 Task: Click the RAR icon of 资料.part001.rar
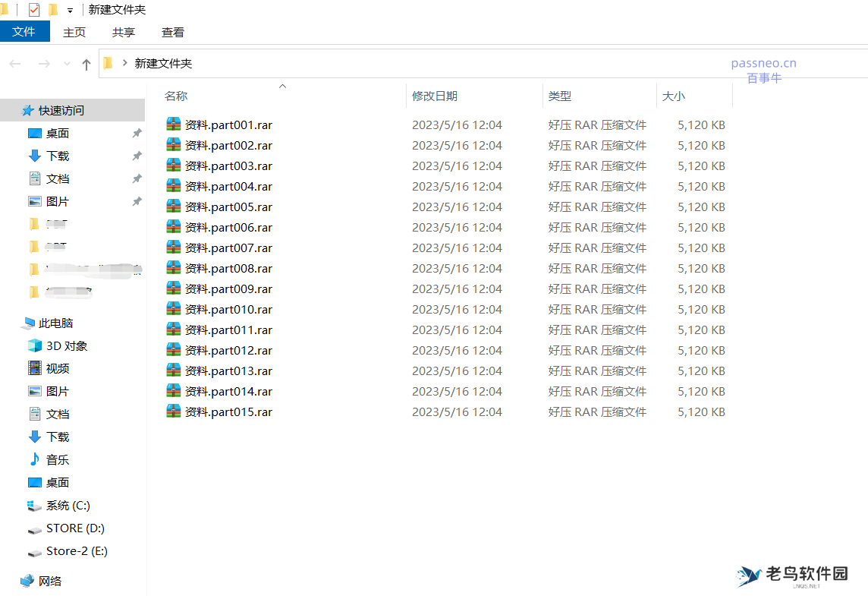(x=174, y=125)
